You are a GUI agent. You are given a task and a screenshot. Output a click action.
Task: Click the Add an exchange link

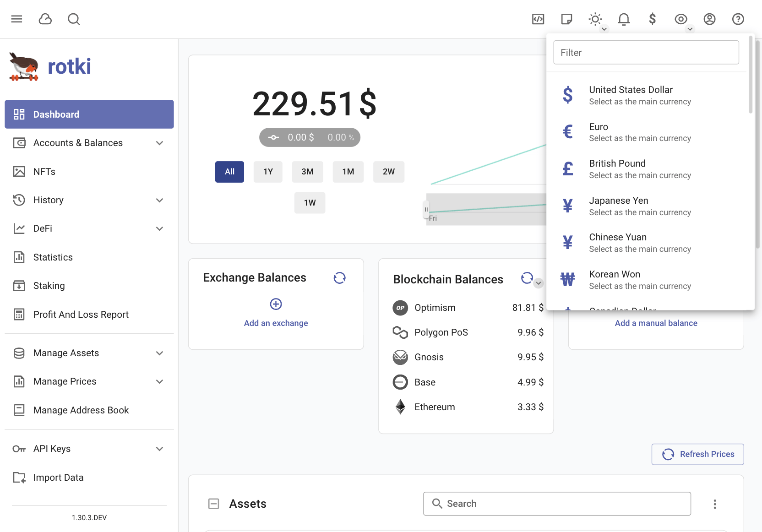[x=276, y=323]
